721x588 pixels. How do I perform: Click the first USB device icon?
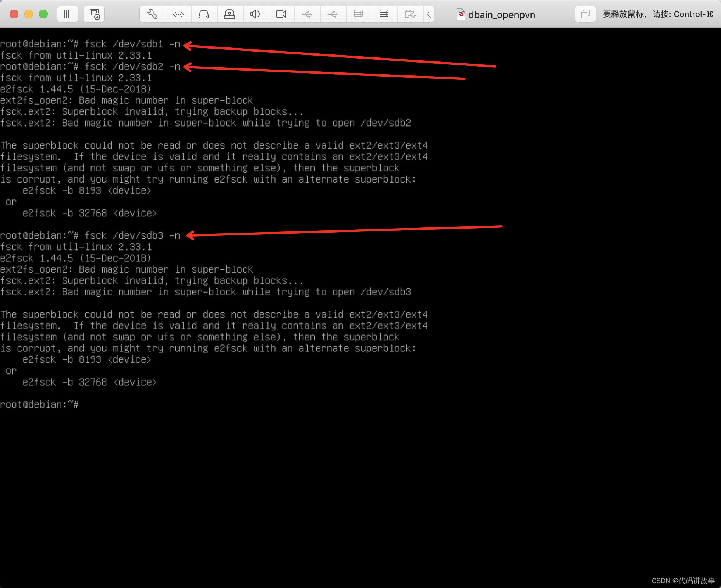307,14
